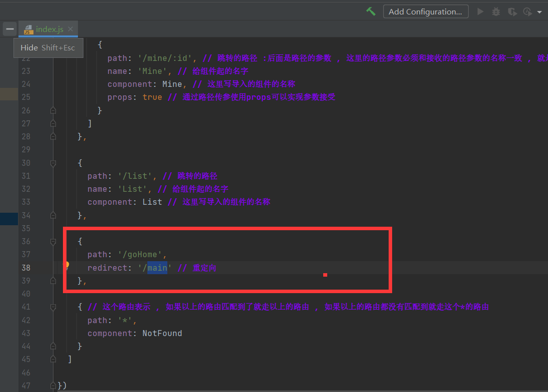The height and width of the screenshot is (392, 548).
Task: Click line number 46 in gutter
Action: [26, 373]
